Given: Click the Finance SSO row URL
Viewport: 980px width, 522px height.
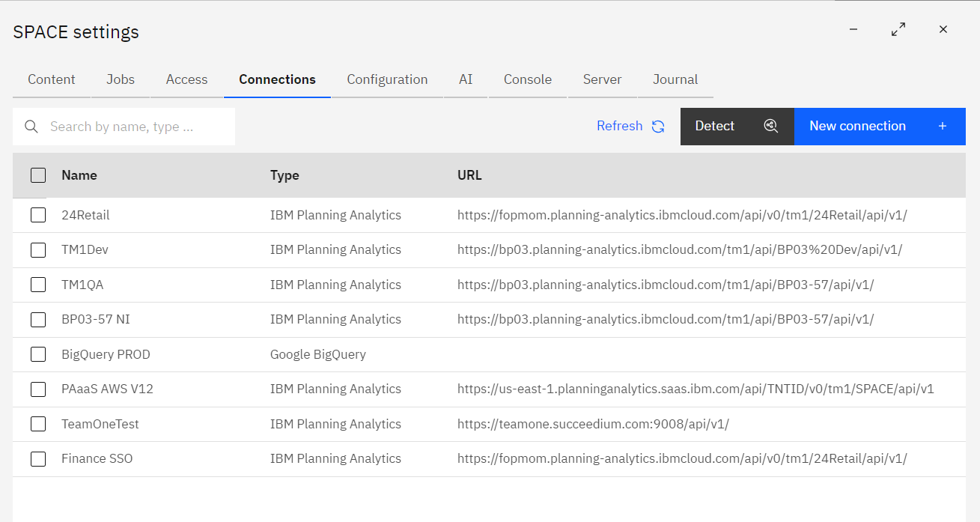Looking at the screenshot, I should [682, 458].
